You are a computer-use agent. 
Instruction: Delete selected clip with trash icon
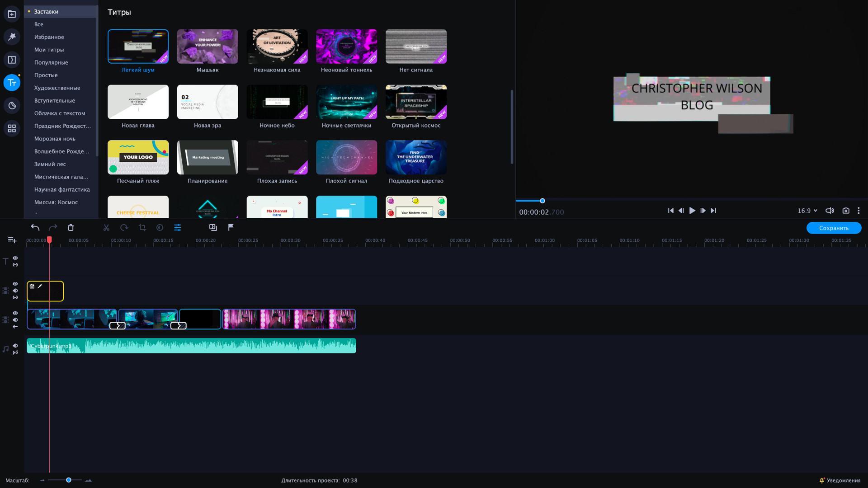(x=71, y=228)
